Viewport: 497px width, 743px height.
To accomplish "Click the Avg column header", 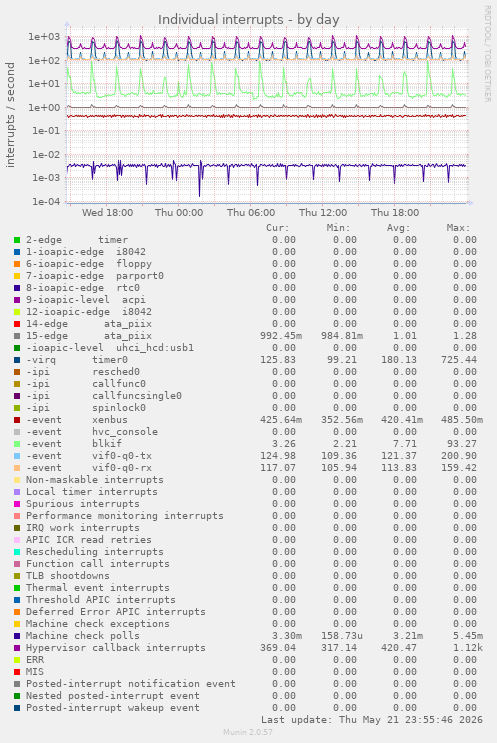I will pos(398,228).
